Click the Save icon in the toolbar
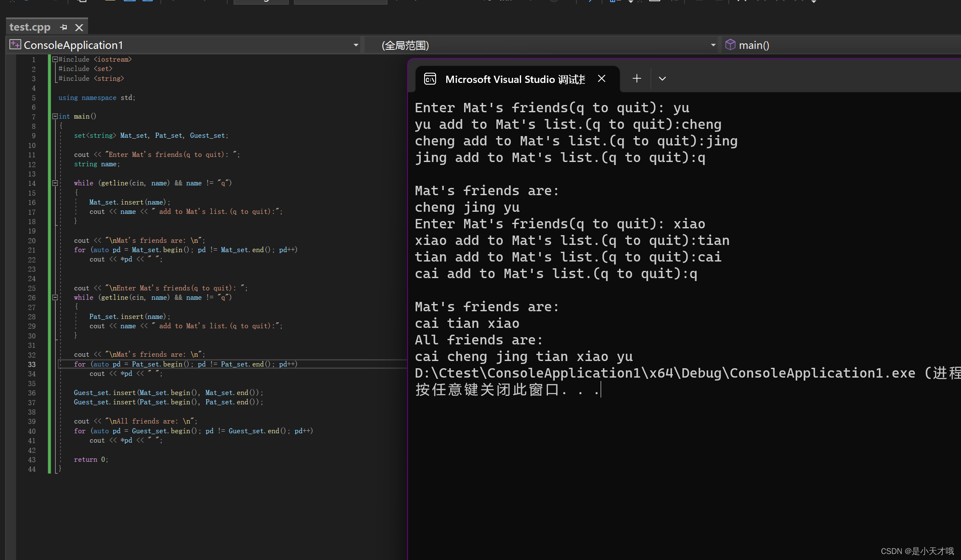 point(130,1)
